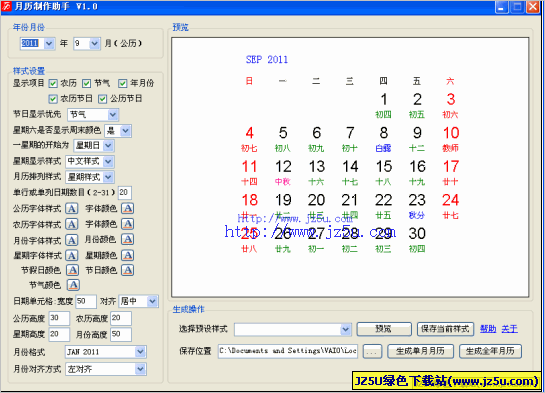Expand the 月份对齐方式 左对齐 dropdown
Viewport: 545px width, 393px height.
pos(140,369)
